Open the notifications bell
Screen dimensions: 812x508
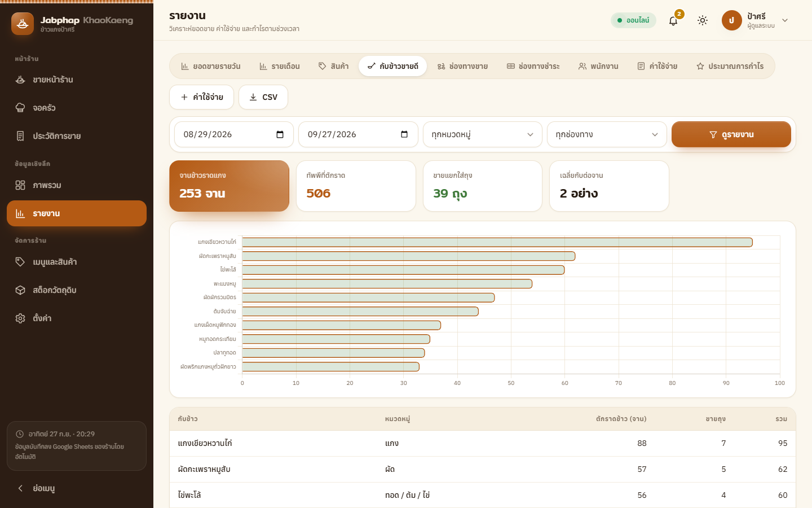click(673, 20)
